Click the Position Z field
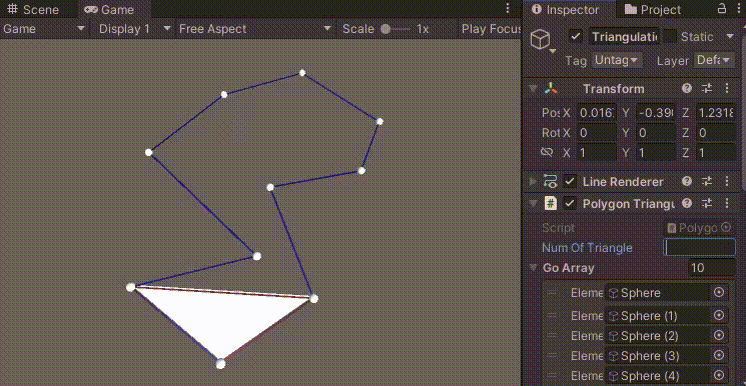The image size is (746, 386). tap(715, 113)
